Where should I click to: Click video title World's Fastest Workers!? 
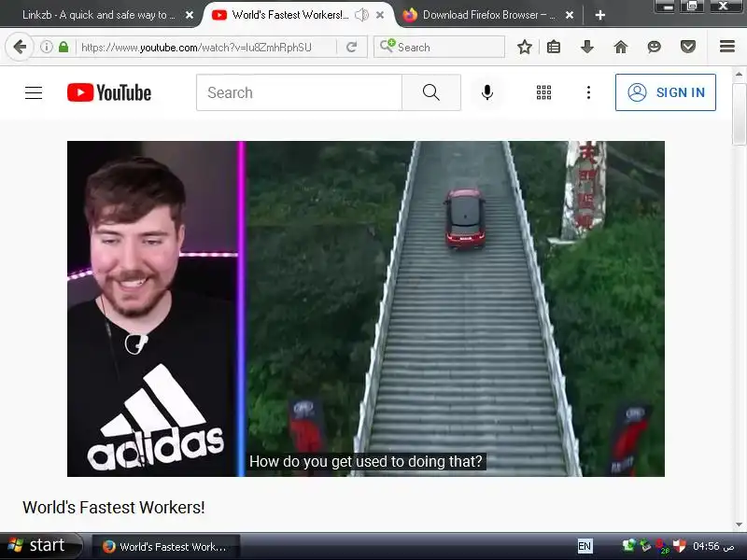pyautogui.click(x=113, y=507)
